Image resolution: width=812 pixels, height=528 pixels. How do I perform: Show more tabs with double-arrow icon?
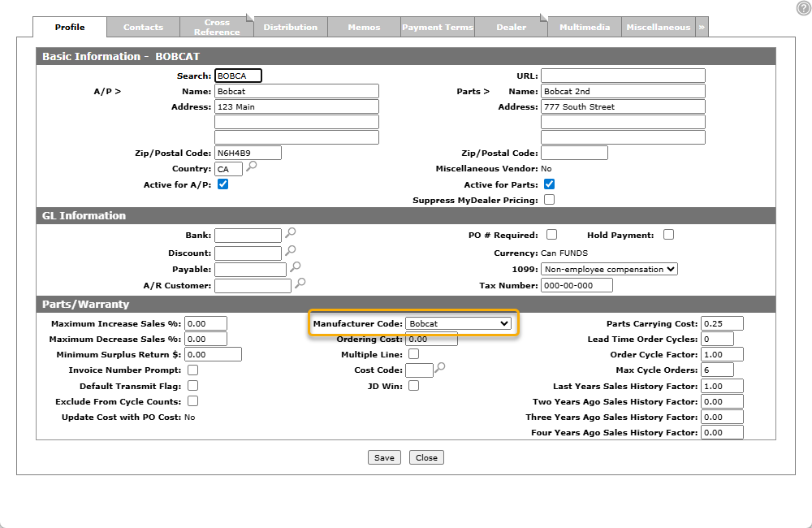pos(702,27)
